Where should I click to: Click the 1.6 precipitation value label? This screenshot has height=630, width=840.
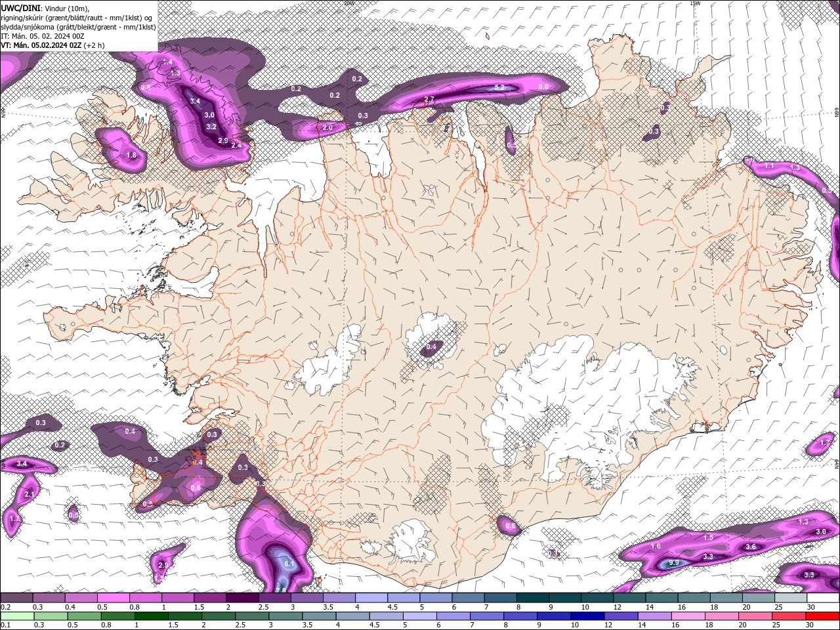coord(656,546)
